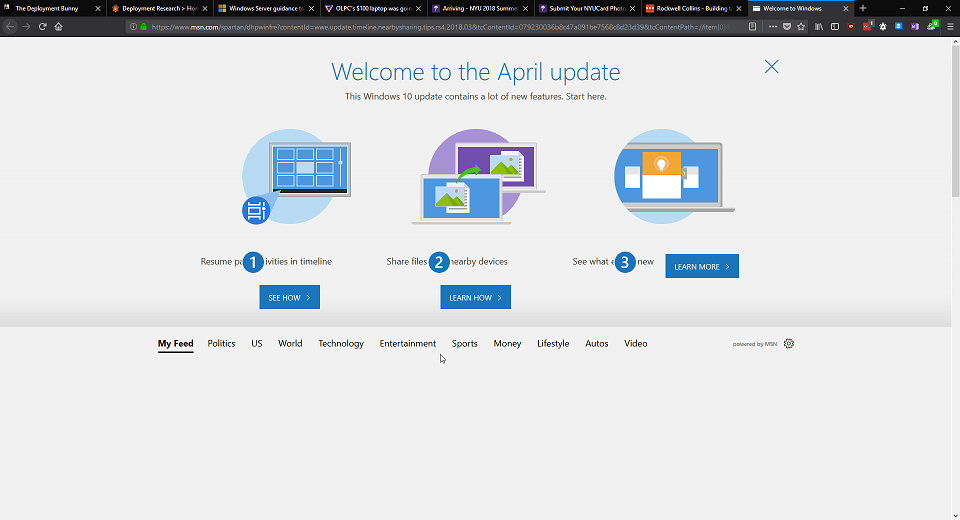
Task: Switch to the Rockwell Collins tab
Action: pyautogui.click(x=694, y=9)
